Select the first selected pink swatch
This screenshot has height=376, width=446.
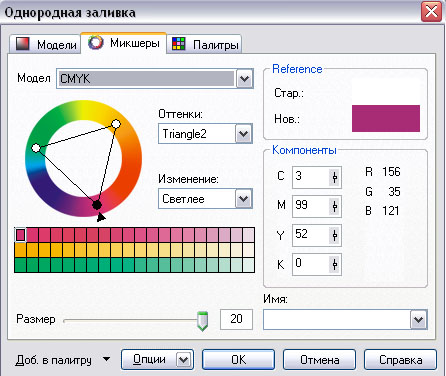20,235
